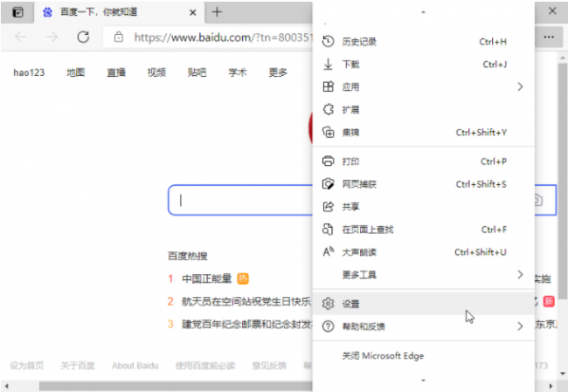Screen dimensions: 568x392
Task: Click the find on page icon
Action: point(328,230)
